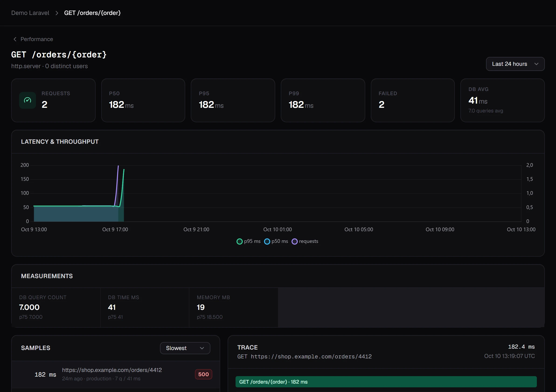Viewport: 556px width, 392px height.
Task: Click the Oct 10 01:00 axis label
Action: coord(278,229)
